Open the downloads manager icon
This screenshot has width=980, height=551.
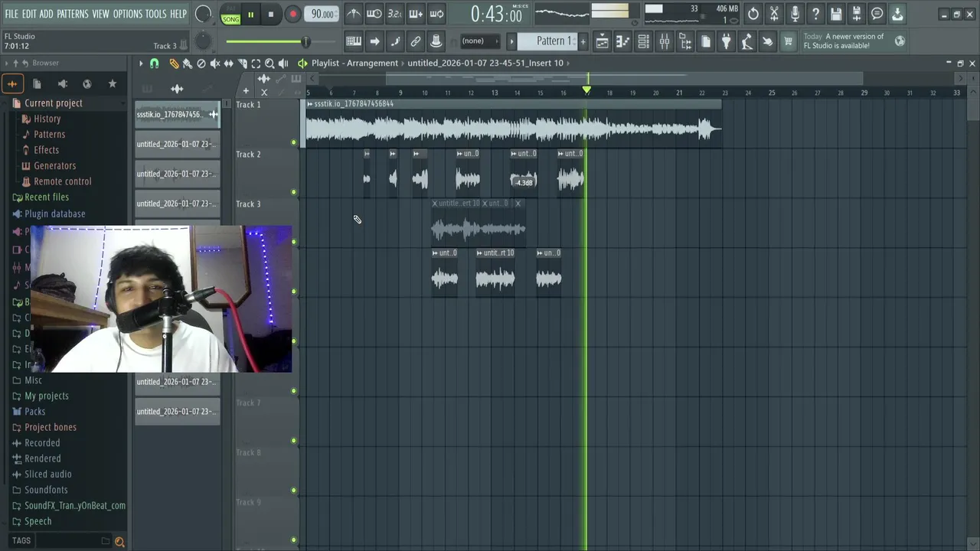[897, 14]
